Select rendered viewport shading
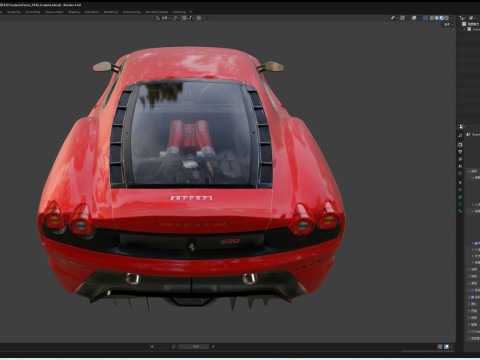Screen dimensions: 480x360 coord(446,18)
